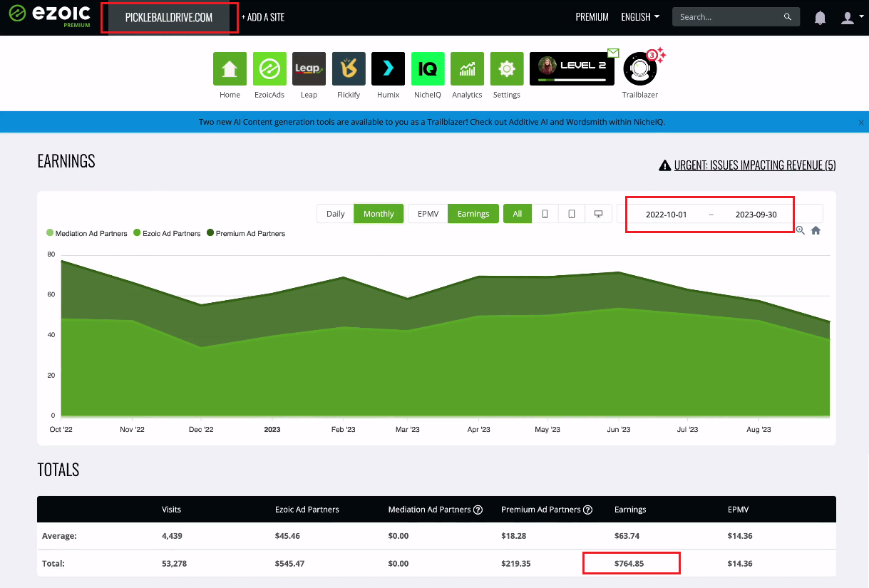Select the All devices filter
This screenshot has height=588, width=869.
pos(518,214)
